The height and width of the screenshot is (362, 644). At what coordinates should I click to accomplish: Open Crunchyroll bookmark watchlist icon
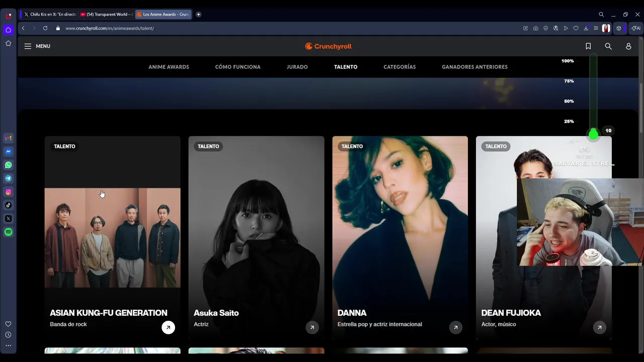click(588, 46)
